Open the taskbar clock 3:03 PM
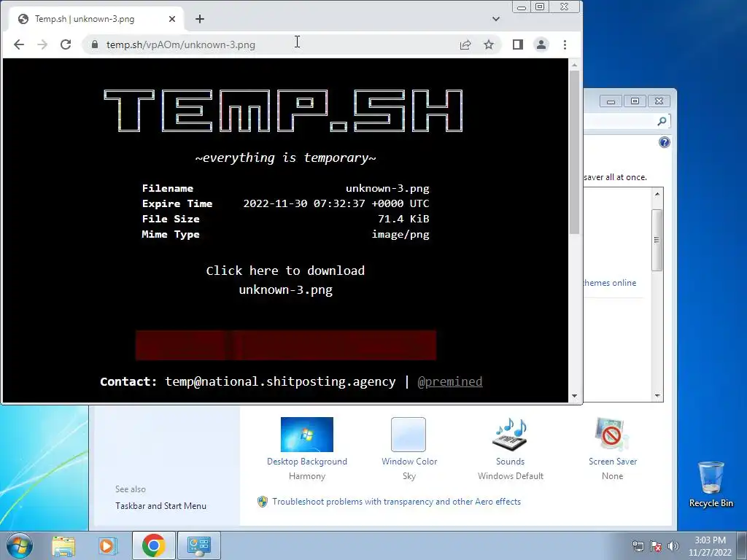The width and height of the screenshot is (747, 560). pyautogui.click(x=710, y=546)
